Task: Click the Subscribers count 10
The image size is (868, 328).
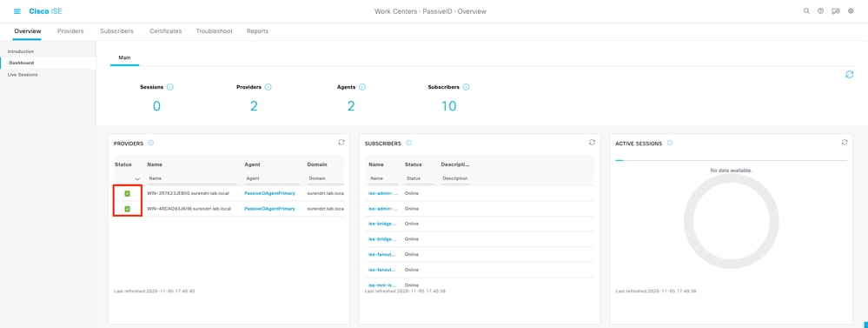Action: coord(449,106)
